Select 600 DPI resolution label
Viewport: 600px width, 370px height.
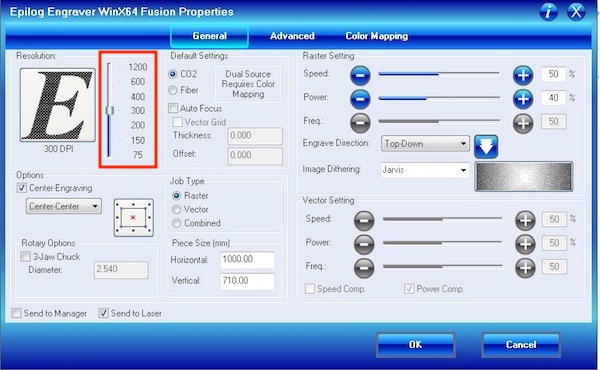pos(138,82)
